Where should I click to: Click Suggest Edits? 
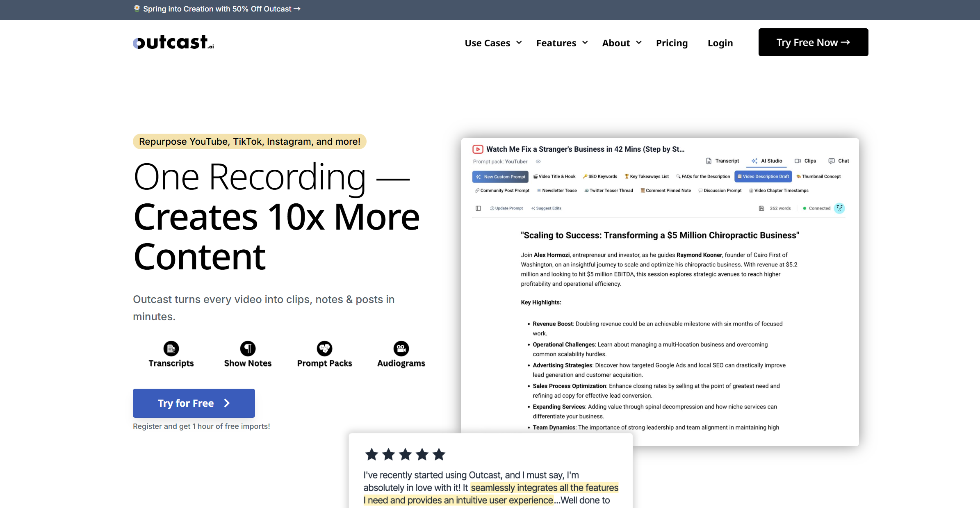[546, 208]
